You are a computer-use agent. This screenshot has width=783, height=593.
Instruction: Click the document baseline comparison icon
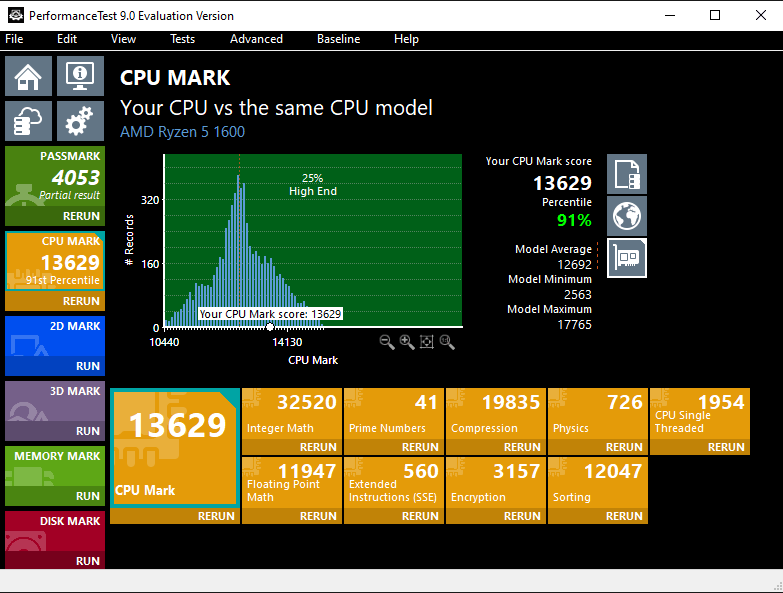click(x=627, y=174)
